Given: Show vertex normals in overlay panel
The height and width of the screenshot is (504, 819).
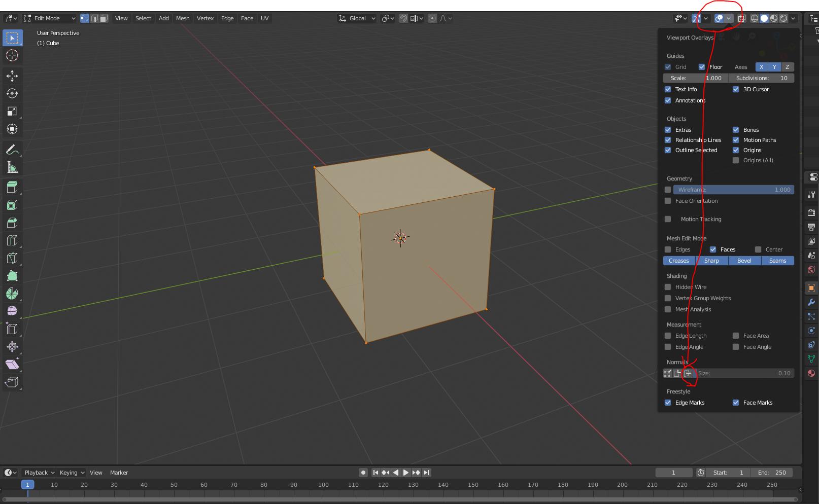Looking at the screenshot, I should 668,373.
